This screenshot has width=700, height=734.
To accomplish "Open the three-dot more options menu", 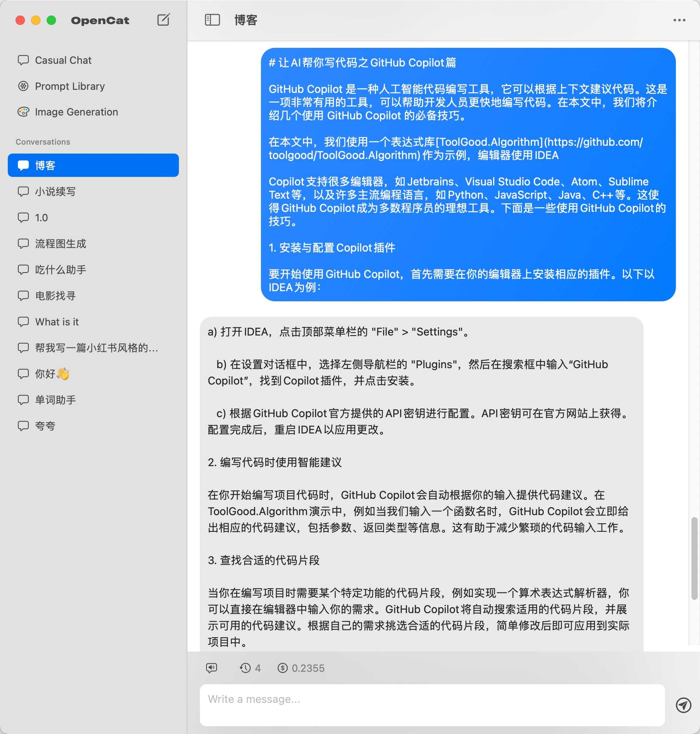I will point(679,20).
